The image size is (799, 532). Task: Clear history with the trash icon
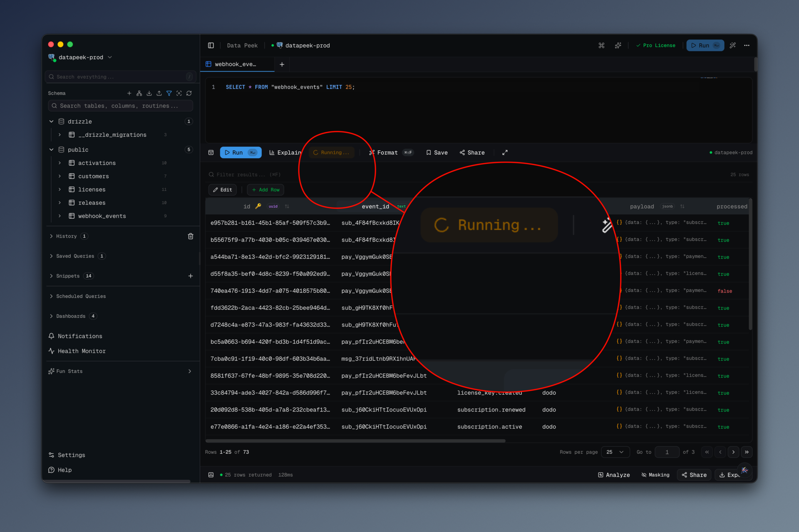pos(191,236)
